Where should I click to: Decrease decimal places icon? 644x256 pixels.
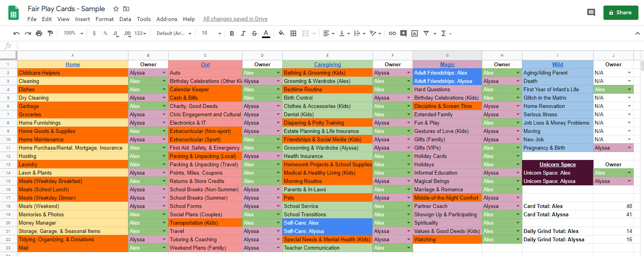click(116, 33)
